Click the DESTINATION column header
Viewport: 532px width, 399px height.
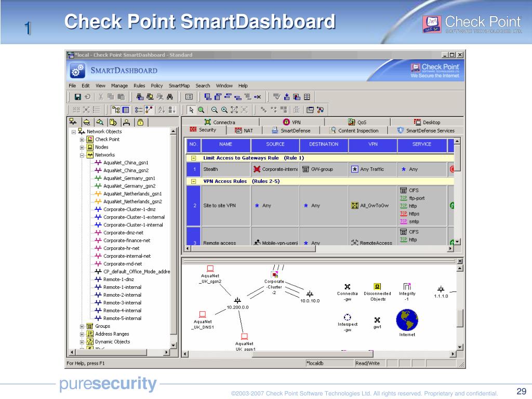pos(324,144)
